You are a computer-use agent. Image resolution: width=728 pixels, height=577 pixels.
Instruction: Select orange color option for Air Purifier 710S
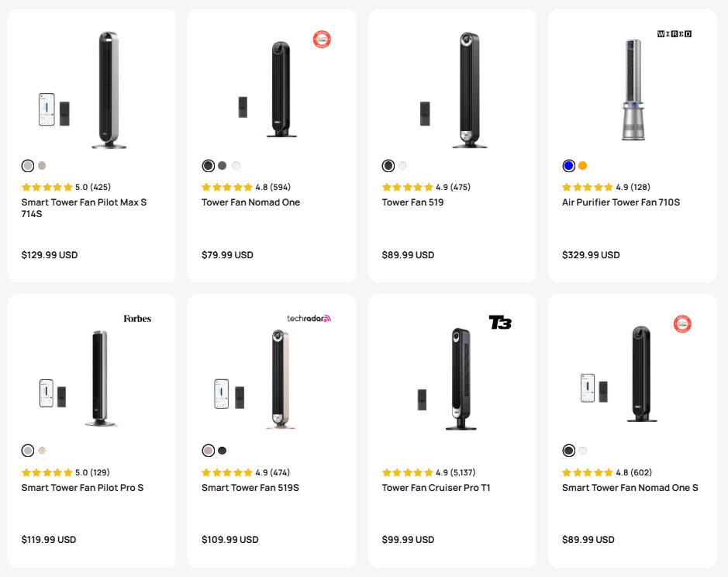point(583,165)
